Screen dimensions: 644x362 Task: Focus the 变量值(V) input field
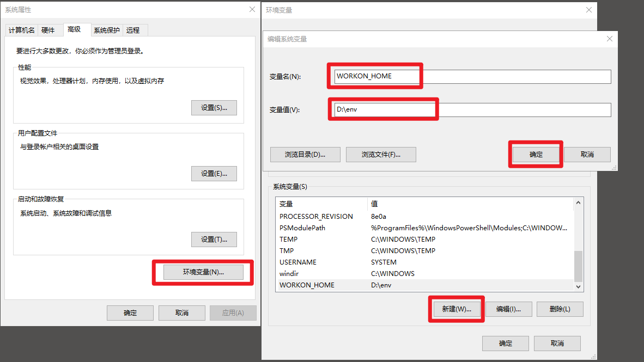point(473,109)
